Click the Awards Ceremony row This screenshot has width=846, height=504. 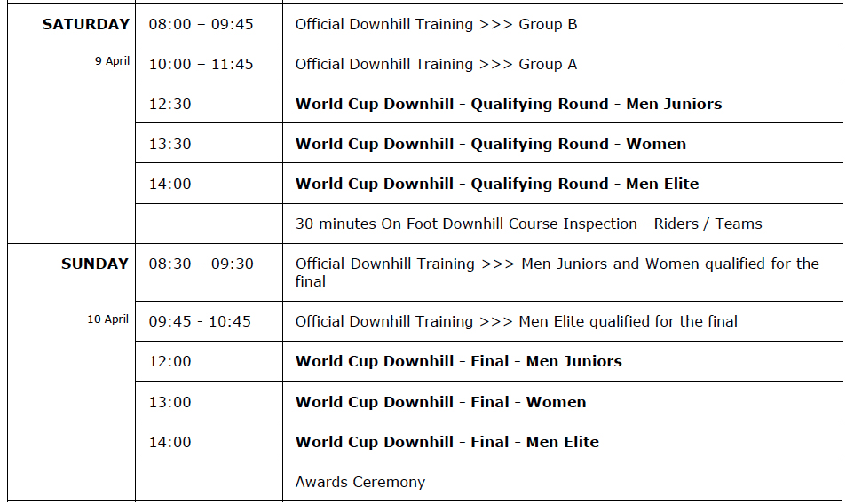(360, 483)
